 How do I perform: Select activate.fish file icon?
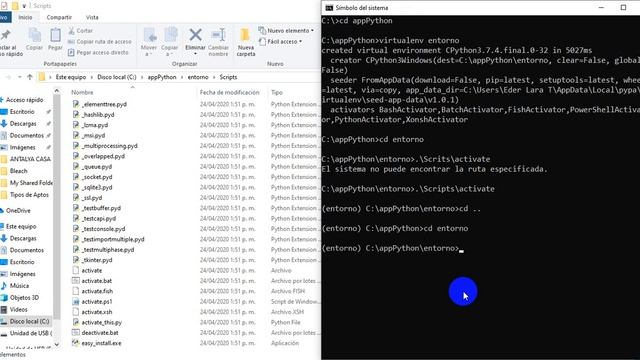[x=76, y=291]
